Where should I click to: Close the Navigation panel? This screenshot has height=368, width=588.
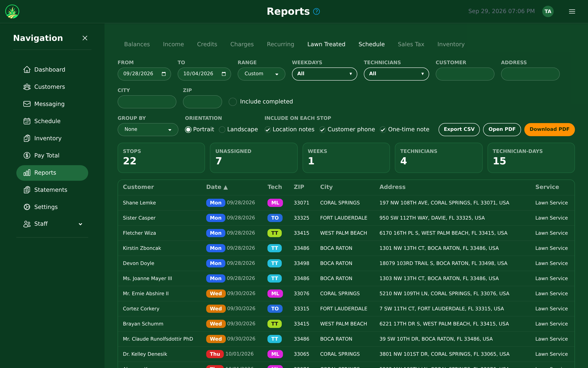pos(85,38)
